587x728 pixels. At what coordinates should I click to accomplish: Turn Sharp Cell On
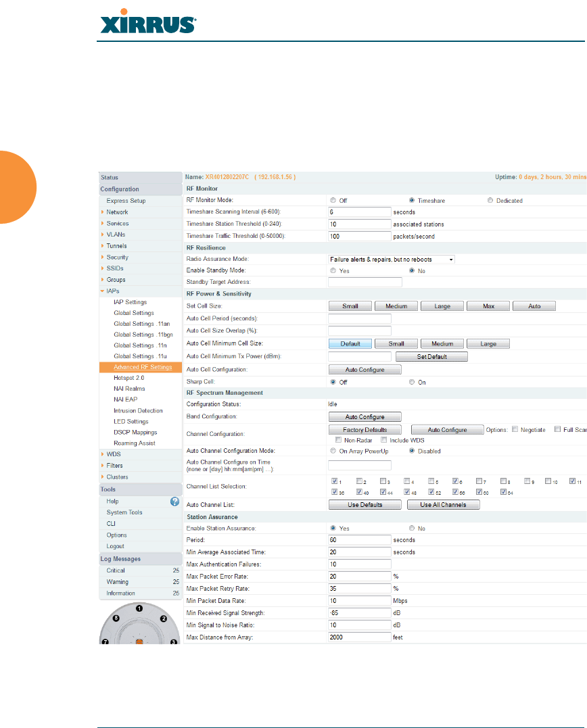(x=411, y=382)
